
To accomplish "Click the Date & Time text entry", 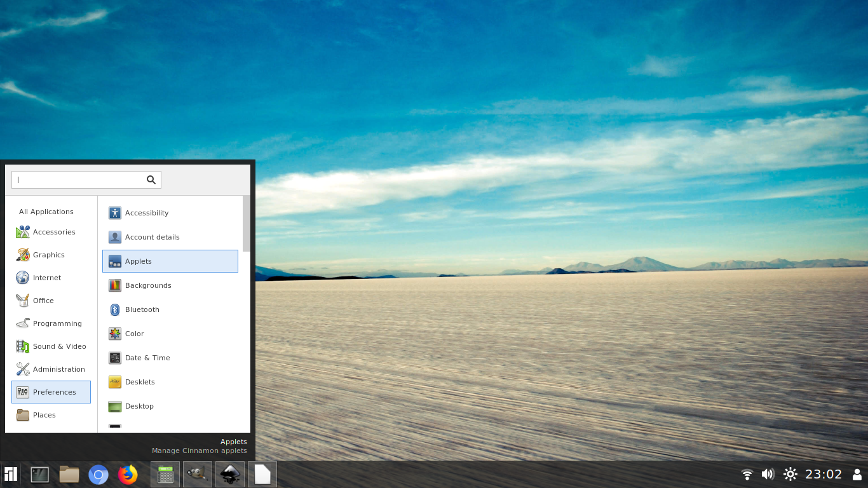I will click(x=147, y=358).
